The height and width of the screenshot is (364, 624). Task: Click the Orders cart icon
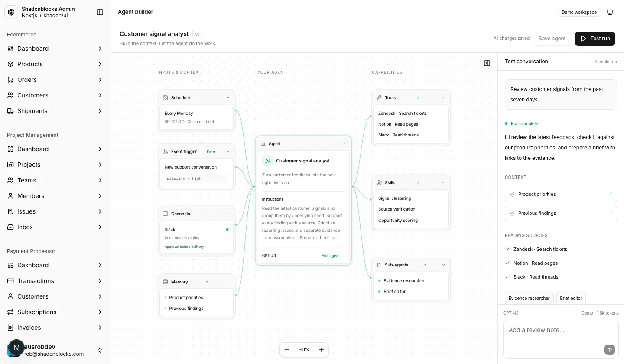(x=10, y=80)
